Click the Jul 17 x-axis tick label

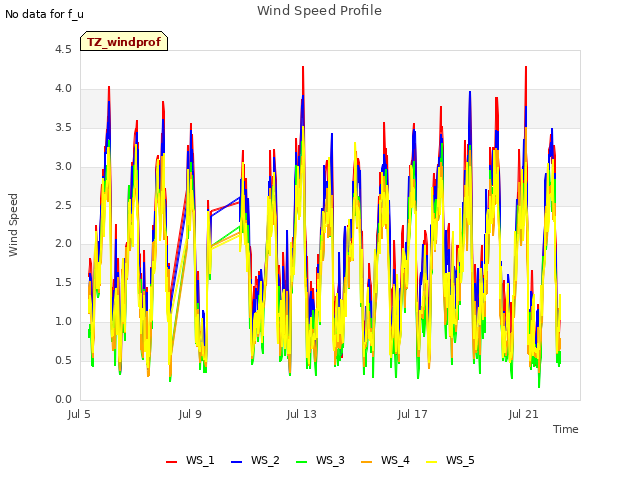[x=413, y=415]
